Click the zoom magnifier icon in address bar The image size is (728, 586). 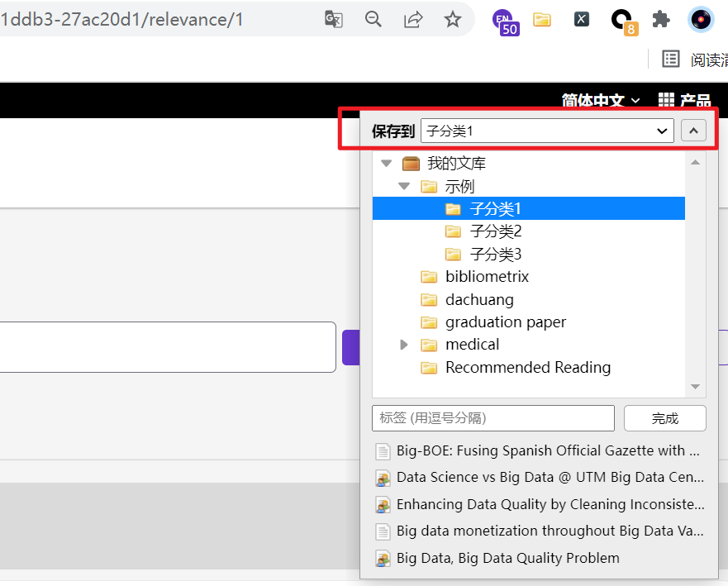click(373, 20)
